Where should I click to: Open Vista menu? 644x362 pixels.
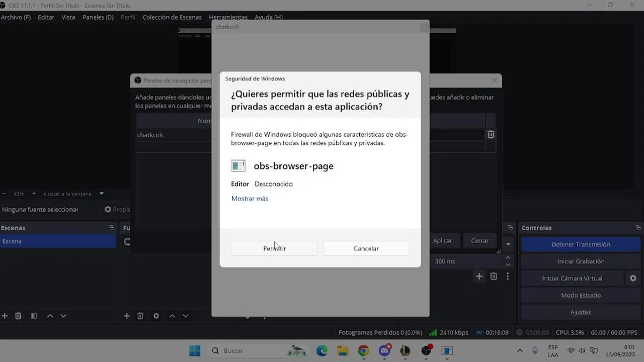pos(68,17)
